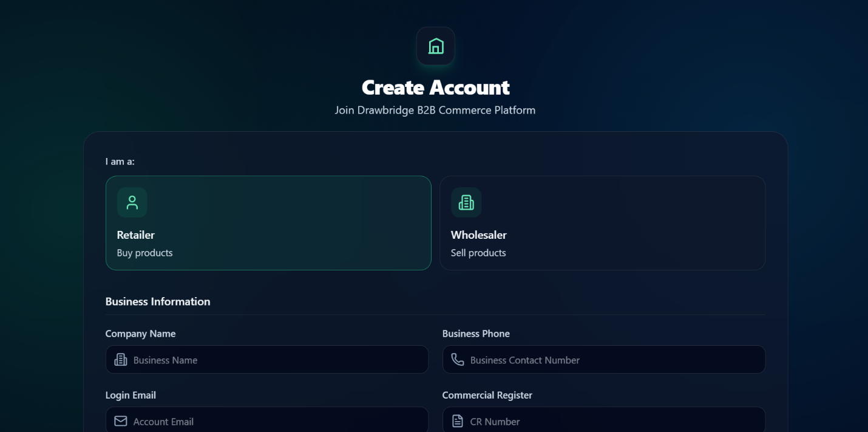Viewport: 868px width, 432px height.
Task: Click the Create Account heading
Action: pyautogui.click(x=436, y=87)
